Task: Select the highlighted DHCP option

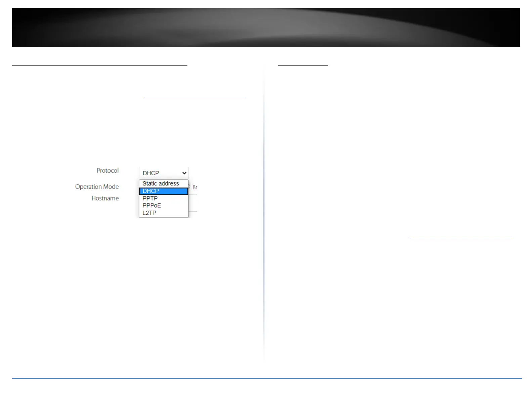Action: pos(164,191)
